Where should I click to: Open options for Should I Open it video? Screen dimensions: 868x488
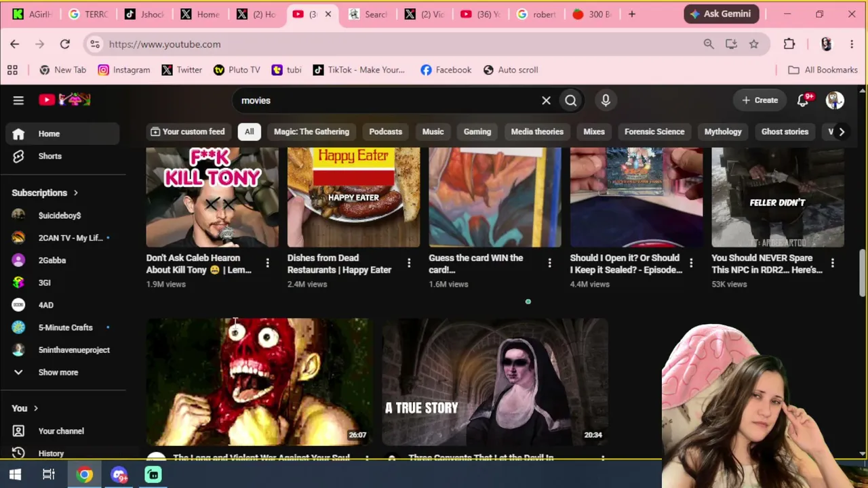[690, 263]
